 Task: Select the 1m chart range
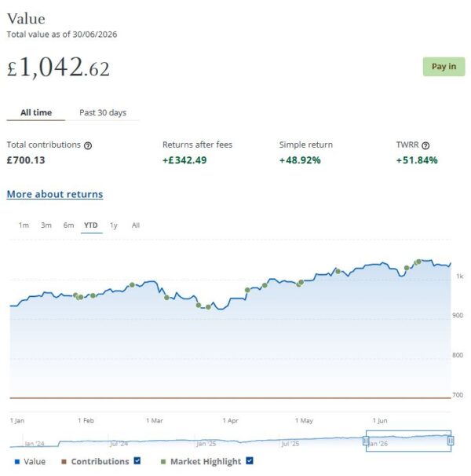tap(24, 225)
